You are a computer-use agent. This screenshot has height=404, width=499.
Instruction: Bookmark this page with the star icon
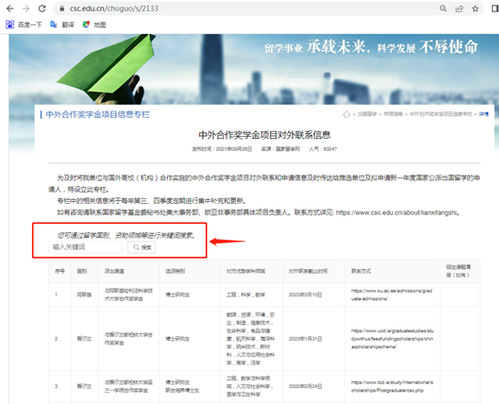click(475, 9)
